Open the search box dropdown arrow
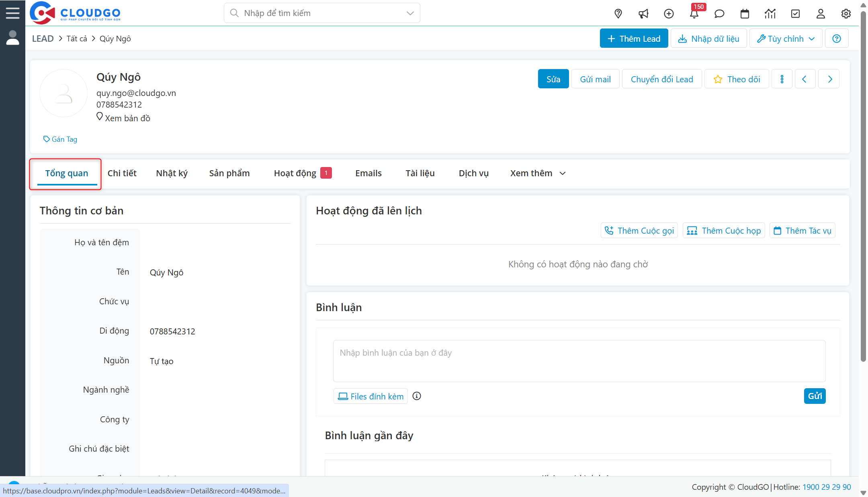The image size is (868, 497). (x=410, y=13)
